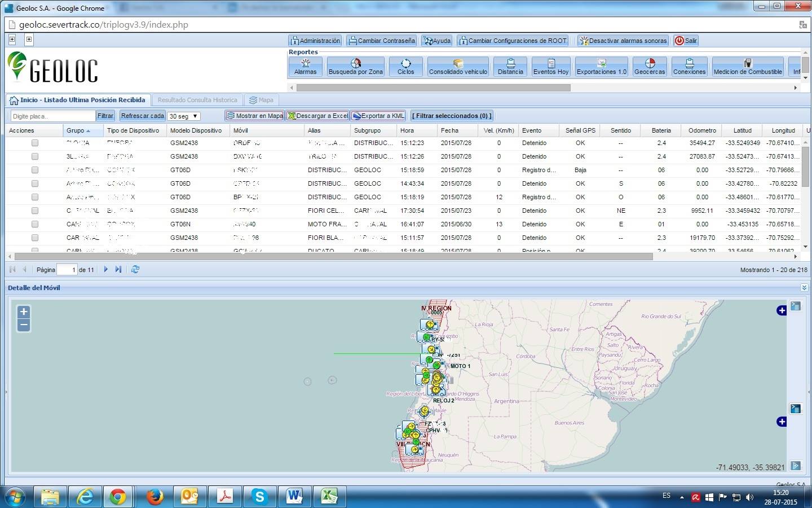This screenshot has width=812, height=508.
Task: Click the table horizontal scrollbar
Action: (333, 257)
